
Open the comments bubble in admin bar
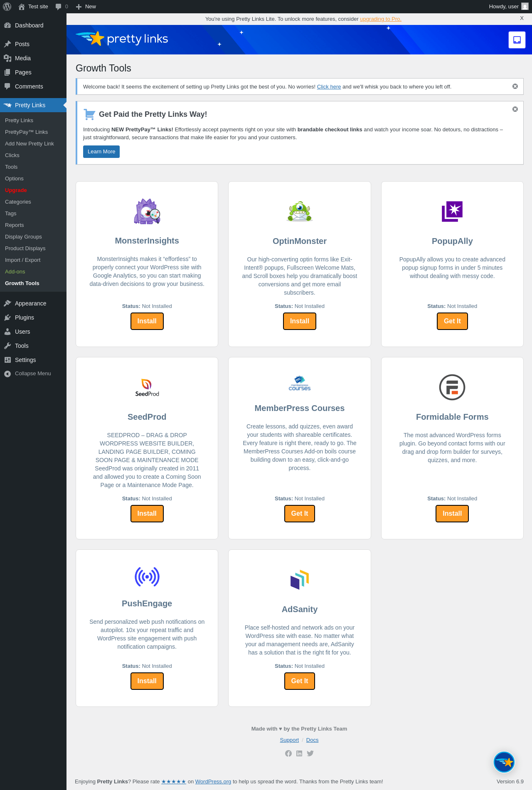click(x=62, y=7)
